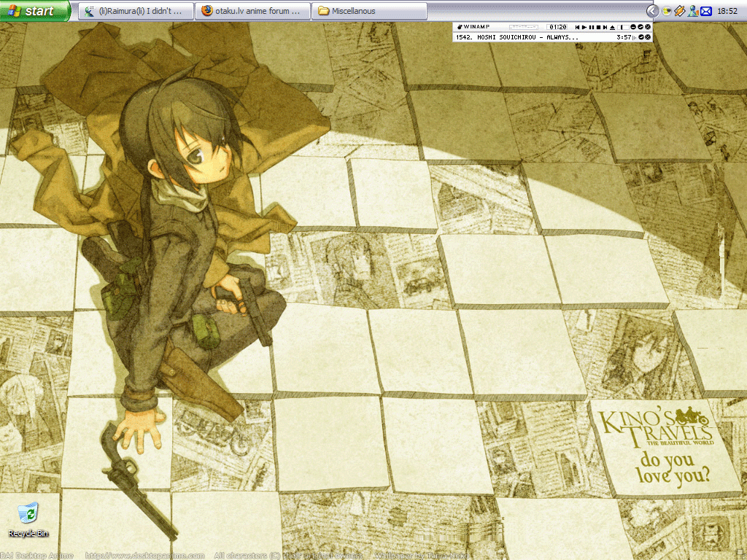
Task: Open the Winamp lightning bolt tray icon
Action: [x=680, y=11]
